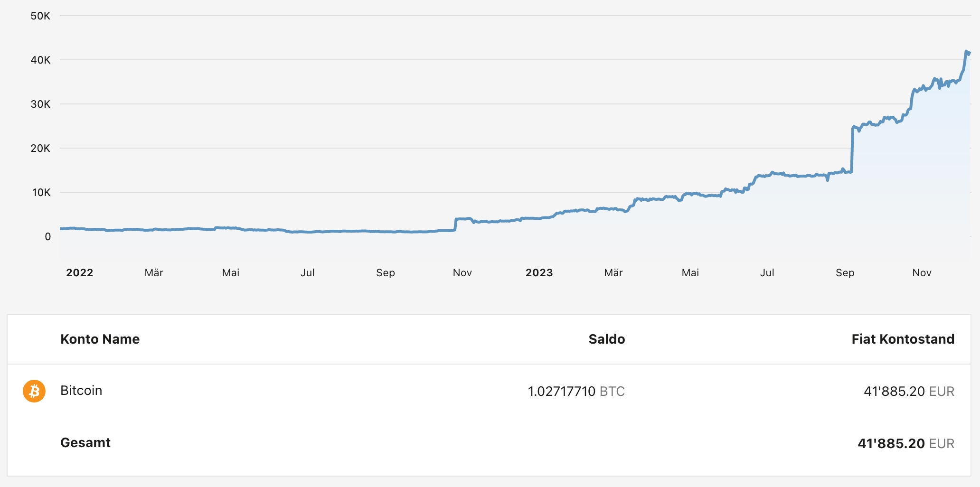
Task: Click the 2022 year label on the chart axis
Action: point(79,272)
